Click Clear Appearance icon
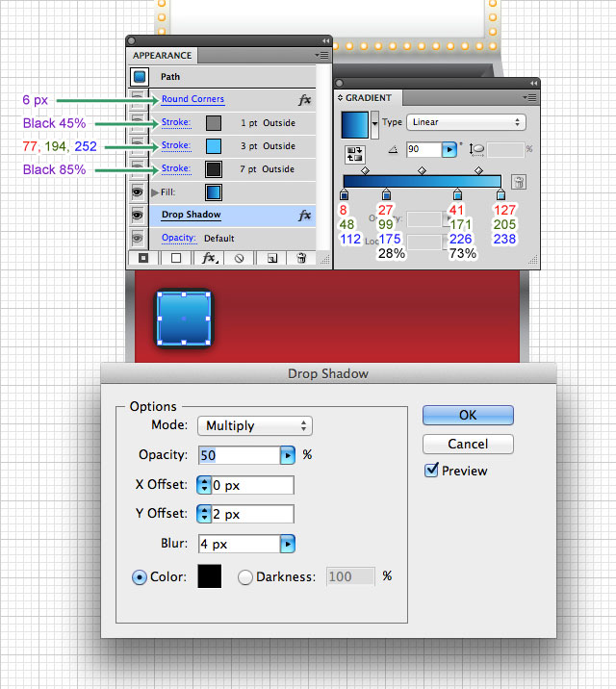The width and height of the screenshot is (616, 689). [239, 258]
